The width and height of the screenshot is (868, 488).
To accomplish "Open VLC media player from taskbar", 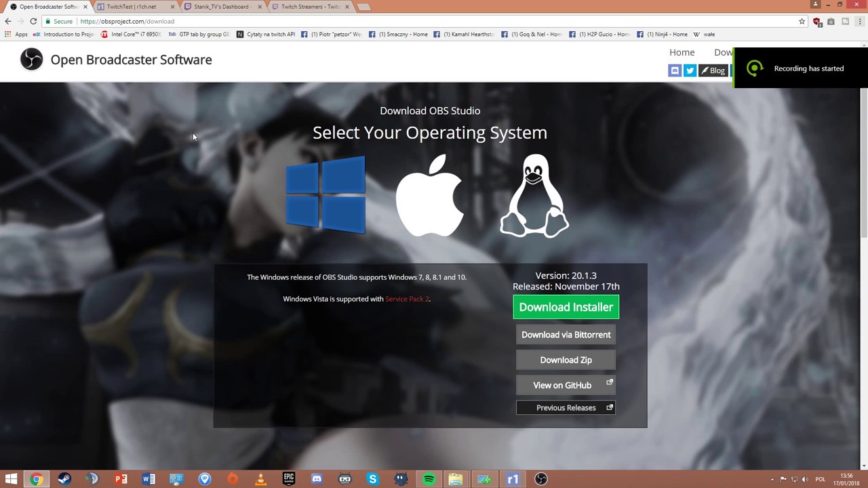I will tap(261, 479).
